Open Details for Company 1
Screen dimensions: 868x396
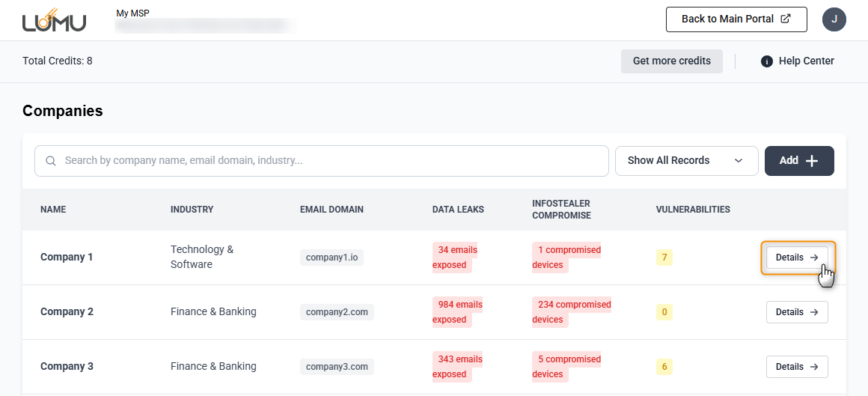(x=797, y=258)
